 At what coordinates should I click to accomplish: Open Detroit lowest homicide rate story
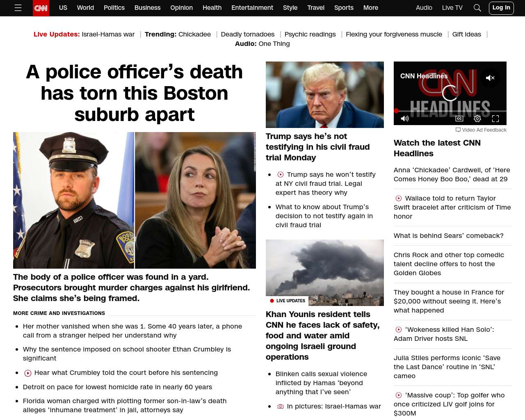(118, 387)
